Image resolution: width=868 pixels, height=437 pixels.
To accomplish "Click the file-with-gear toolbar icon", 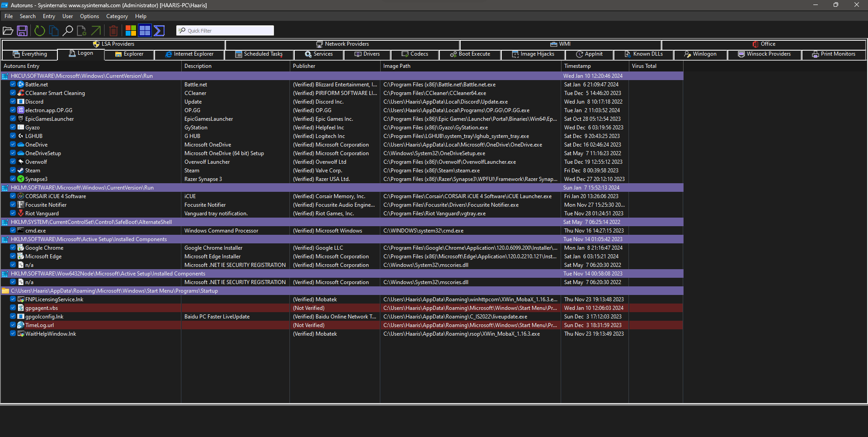I will point(82,31).
